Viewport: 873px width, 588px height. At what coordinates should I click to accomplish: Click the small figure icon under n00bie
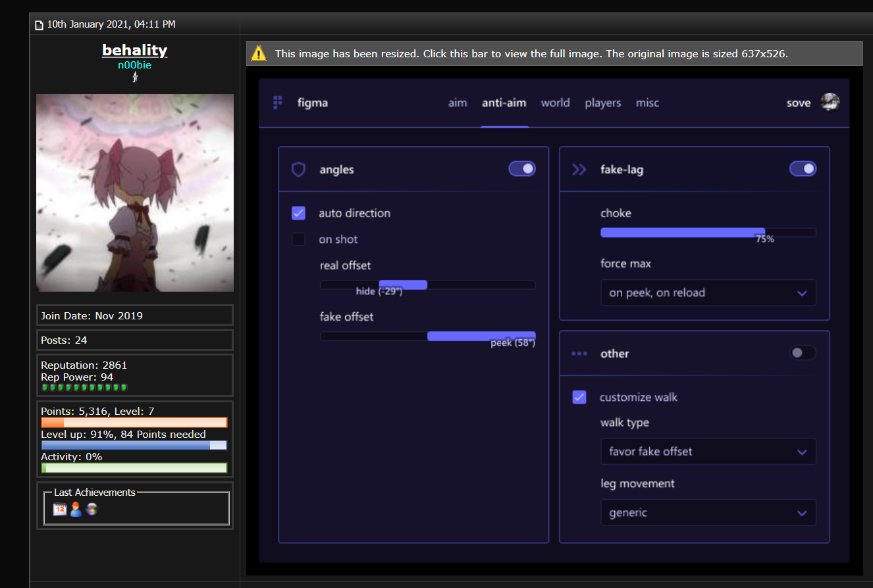click(x=134, y=78)
